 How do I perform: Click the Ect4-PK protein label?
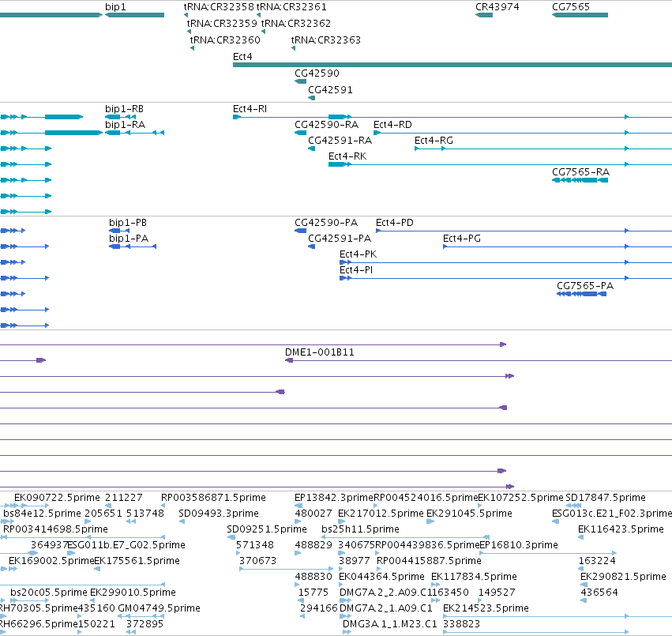[359, 254]
